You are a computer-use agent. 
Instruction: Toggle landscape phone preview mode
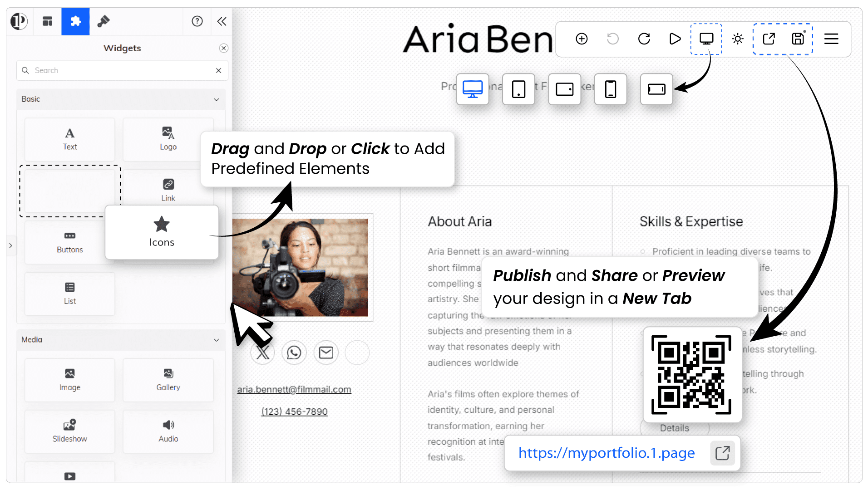(x=656, y=89)
